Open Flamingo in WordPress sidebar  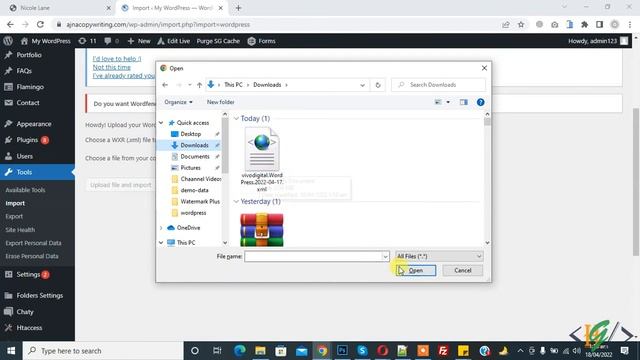30,87
